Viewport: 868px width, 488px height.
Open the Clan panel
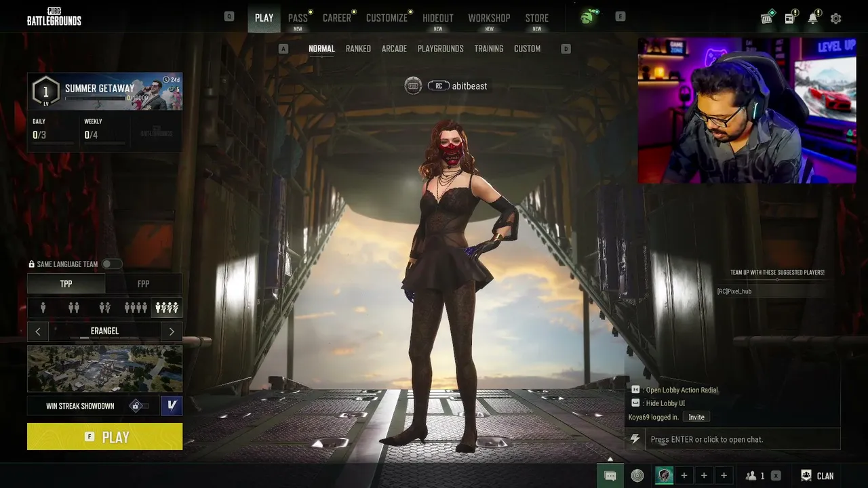[817, 476]
